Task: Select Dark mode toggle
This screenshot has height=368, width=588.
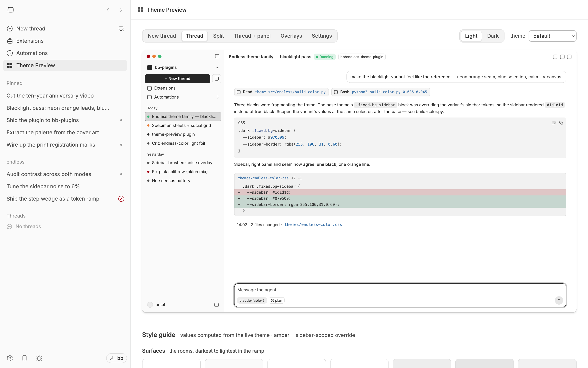Action: (x=493, y=36)
